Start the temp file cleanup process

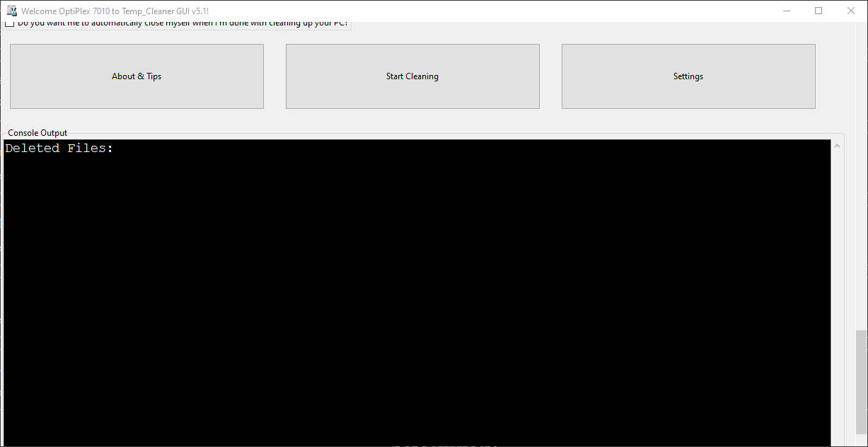point(412,76)
